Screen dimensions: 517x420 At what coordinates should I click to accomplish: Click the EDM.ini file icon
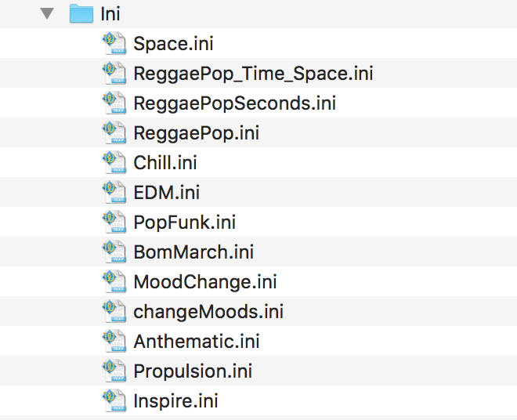pyautogui.click(x=114, y=192)
